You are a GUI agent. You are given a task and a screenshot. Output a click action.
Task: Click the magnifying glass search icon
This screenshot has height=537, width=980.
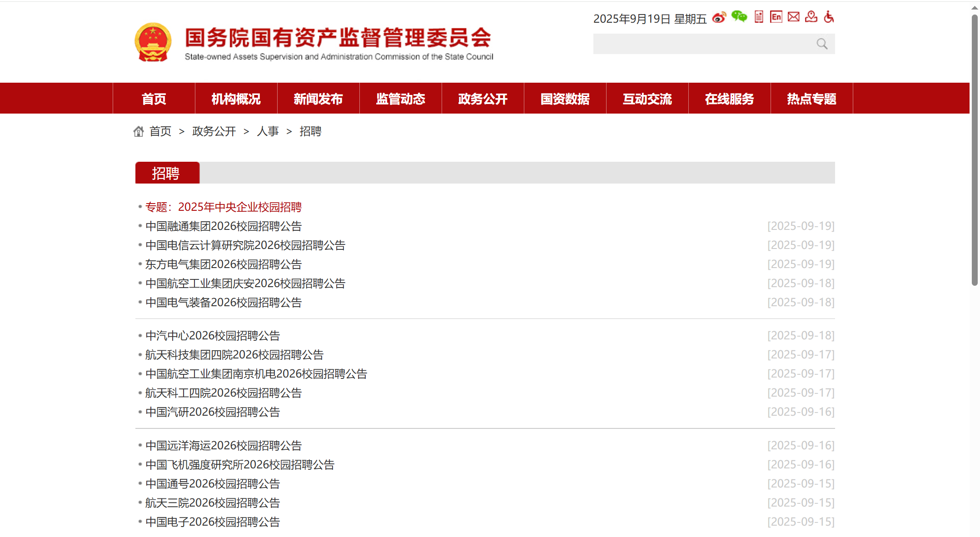[822, 44]
